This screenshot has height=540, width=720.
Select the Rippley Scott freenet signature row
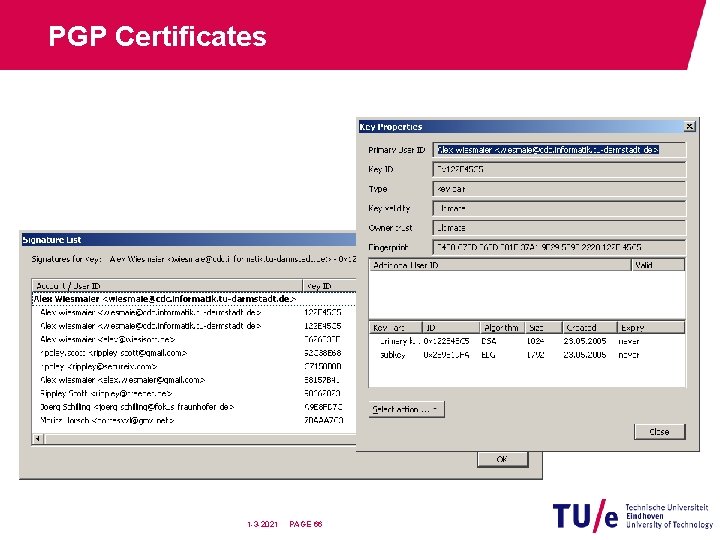(x=194, y=394)
